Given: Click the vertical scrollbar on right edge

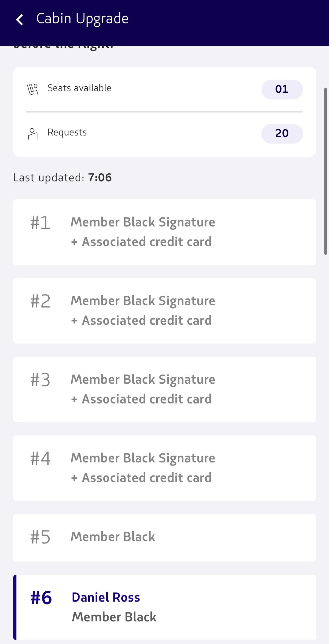Looking at the screenshot, I should tap(325, 171).
